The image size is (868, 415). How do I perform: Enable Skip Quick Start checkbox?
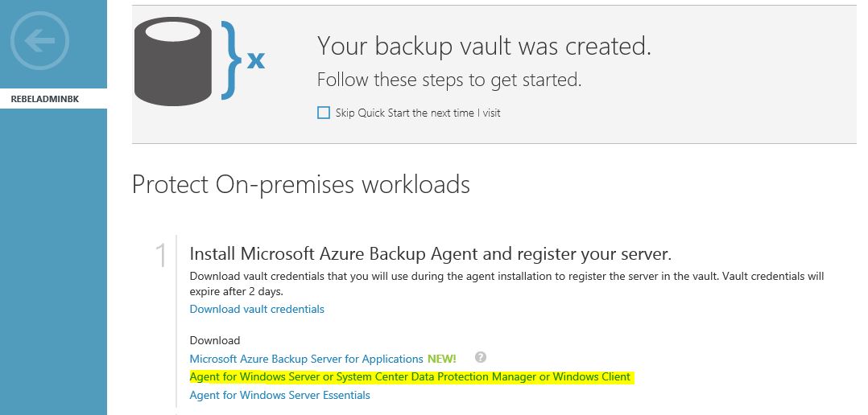pyautogui.click(x=324, y=113)
